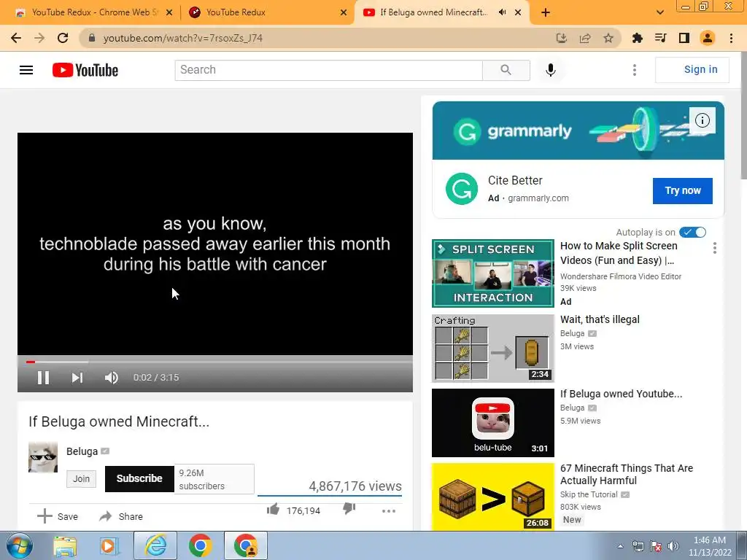Image resolution: width=747 pixels, height=560 pixels.
Task: Open Split Screen Interaction ad thumbnail
Action: (493, 273)
